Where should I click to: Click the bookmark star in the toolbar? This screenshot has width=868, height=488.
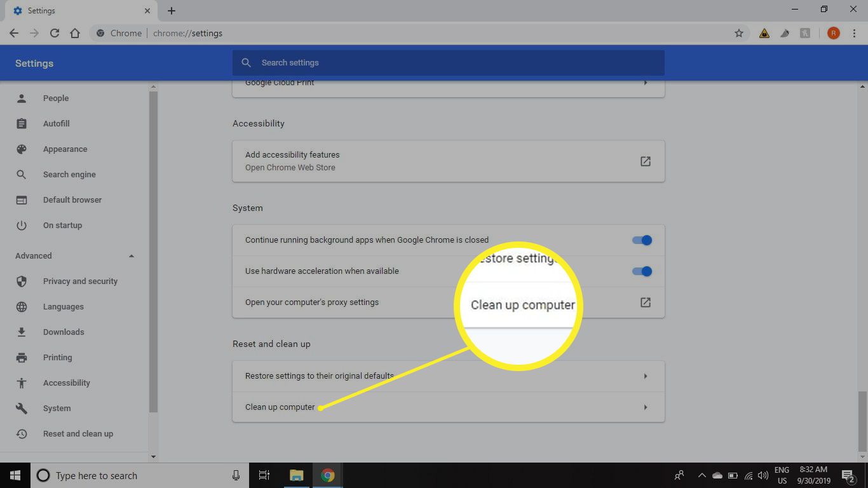739,33
